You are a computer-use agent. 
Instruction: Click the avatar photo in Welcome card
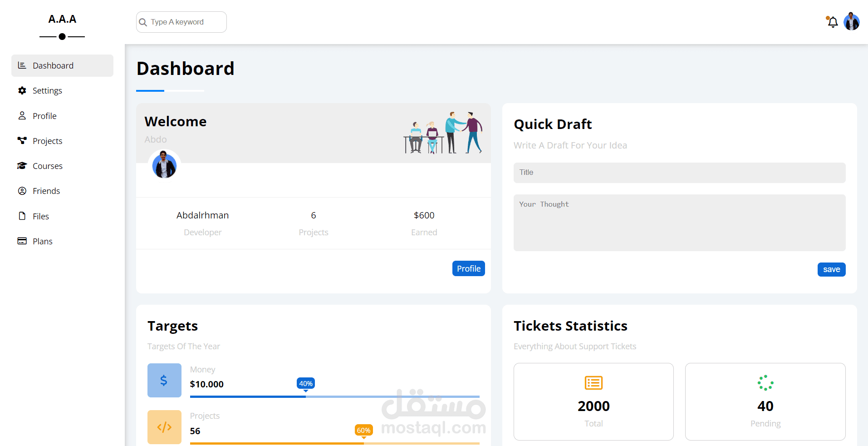point(164,165)
